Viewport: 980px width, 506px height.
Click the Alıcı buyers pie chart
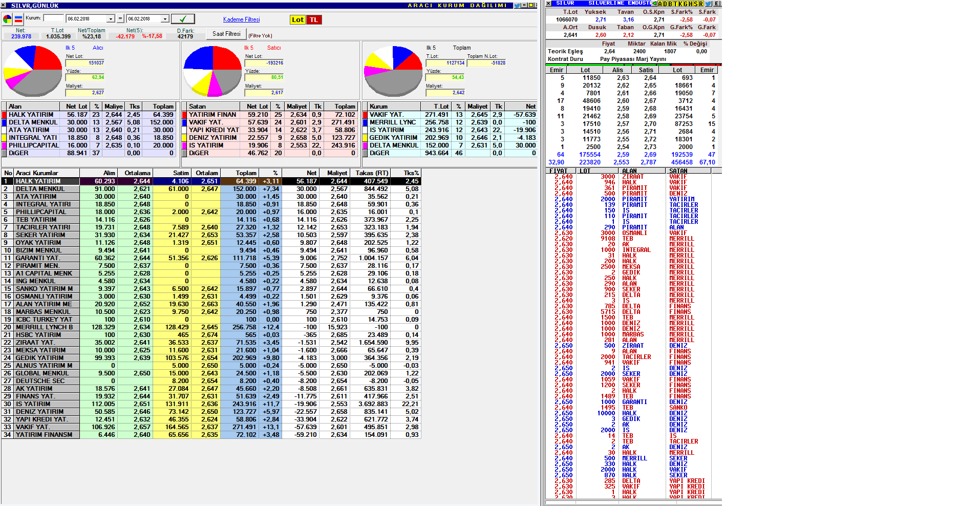pyautogui.click(x=33, y=71)
